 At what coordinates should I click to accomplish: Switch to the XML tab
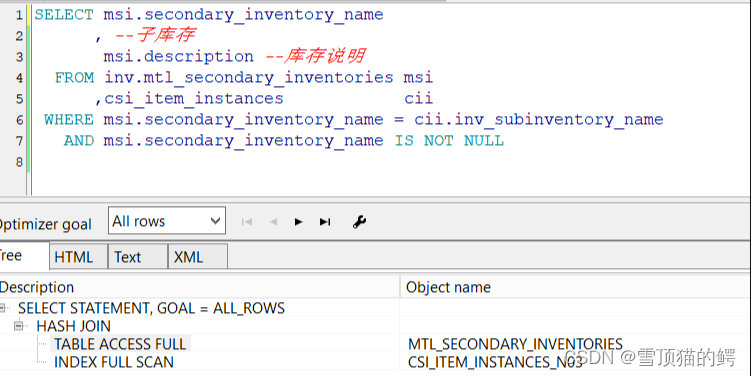coord(198,257)
